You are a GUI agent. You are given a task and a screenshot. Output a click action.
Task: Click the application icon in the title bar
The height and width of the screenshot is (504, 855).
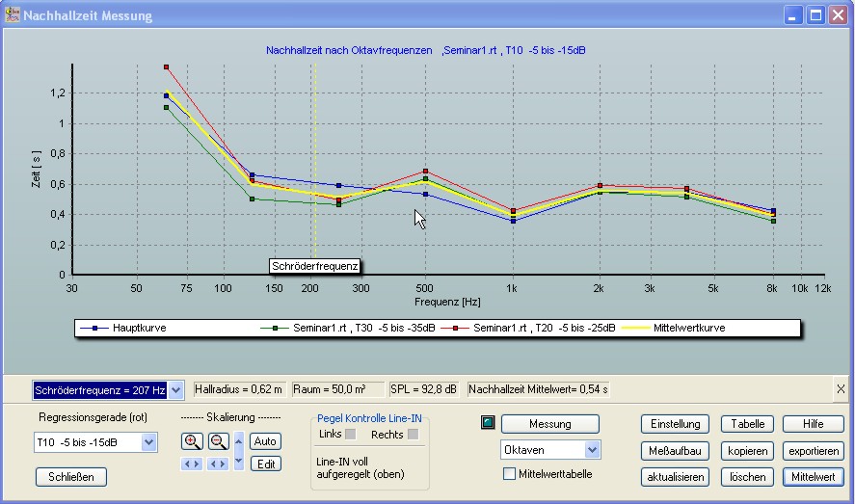tap(12, 15)
